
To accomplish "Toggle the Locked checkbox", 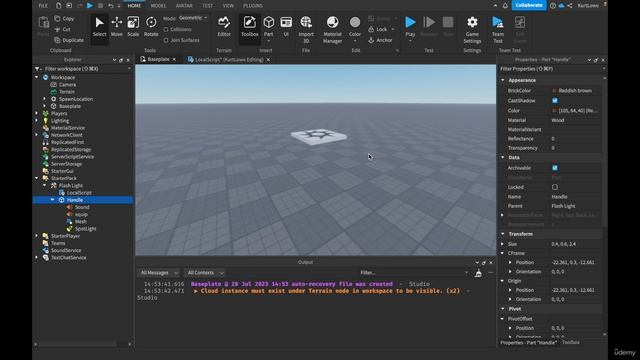I will tap(555, 187).
